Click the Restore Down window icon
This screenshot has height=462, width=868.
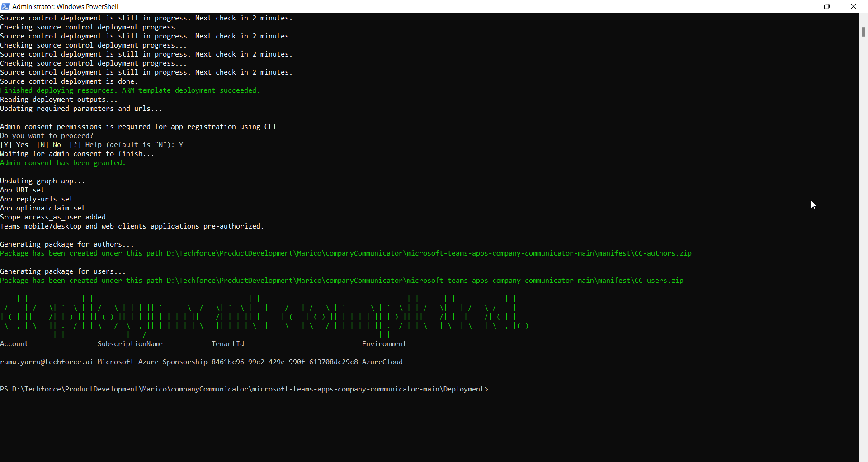[x=827, y=6]
